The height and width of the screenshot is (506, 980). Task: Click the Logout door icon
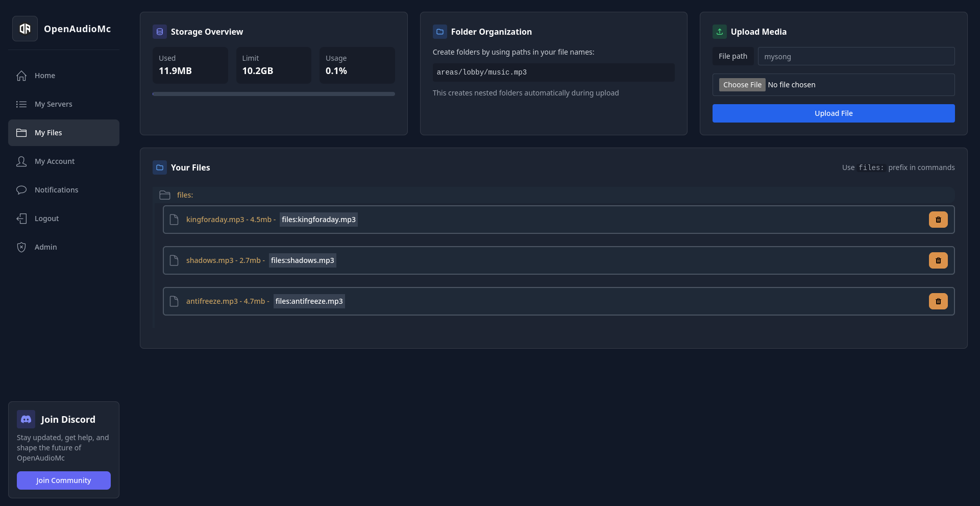point(21,219)
